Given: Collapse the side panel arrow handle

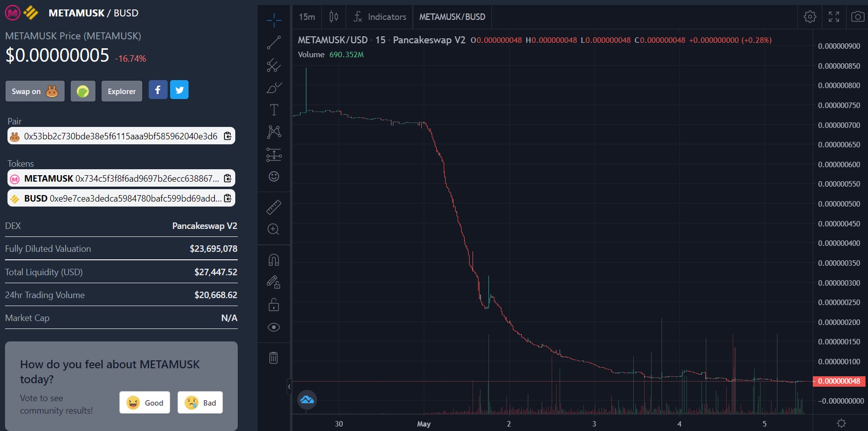Looking at the screenshot, I should 289,387.
